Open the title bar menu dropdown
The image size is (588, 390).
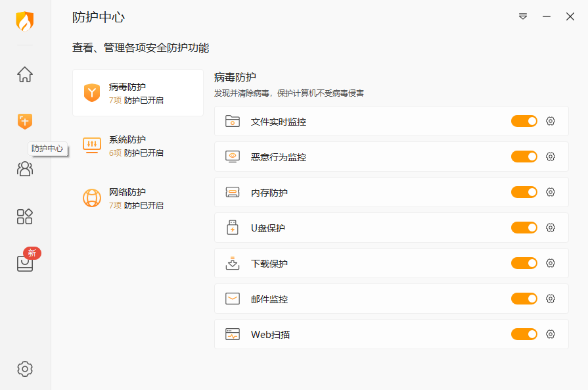coord(523,16)
